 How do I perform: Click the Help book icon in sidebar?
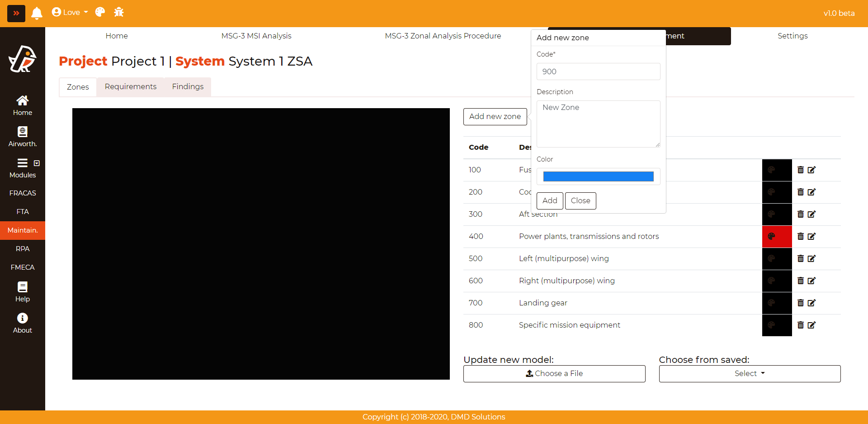pos(22,287)
